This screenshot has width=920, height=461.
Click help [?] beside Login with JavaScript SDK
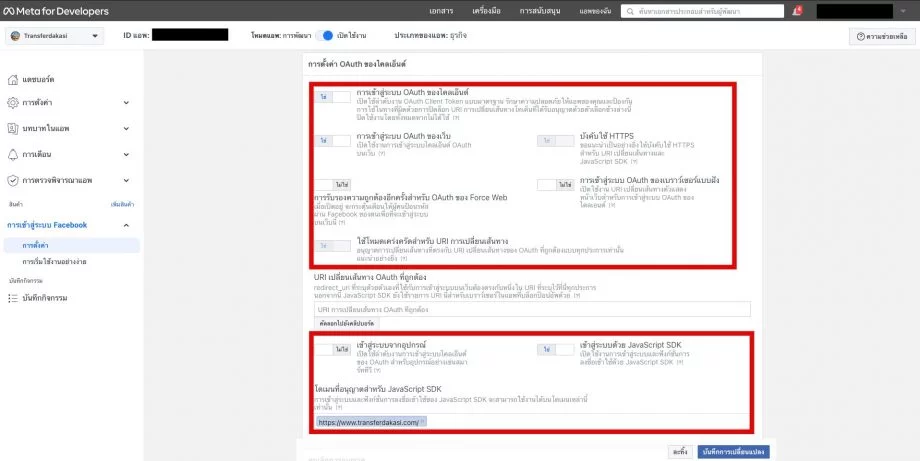(x=679, y=362)
